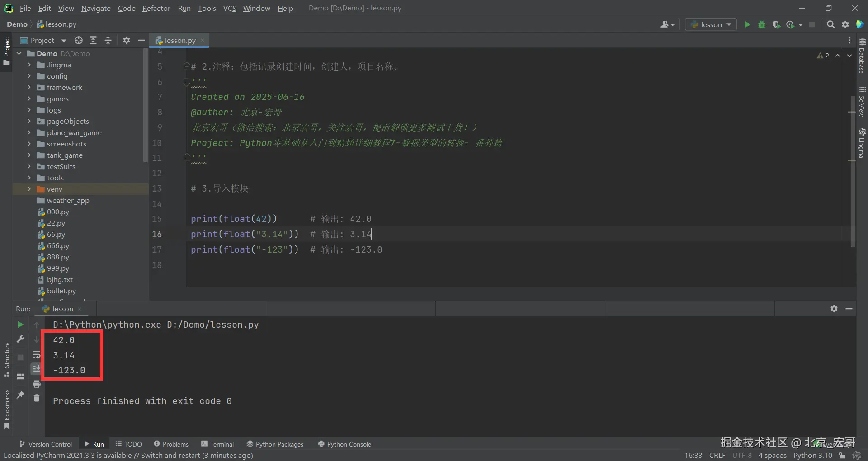
Task: Expand the venv folder
Action: point(29,189)
